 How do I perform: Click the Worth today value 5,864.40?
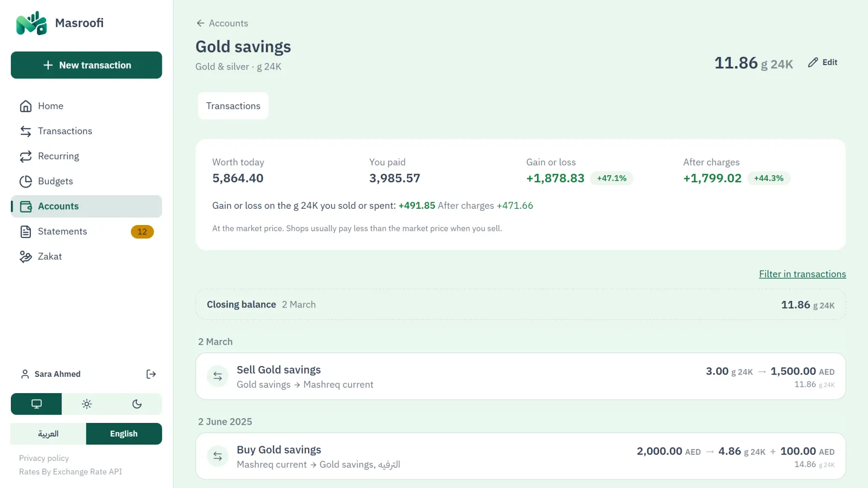[238, 178]
